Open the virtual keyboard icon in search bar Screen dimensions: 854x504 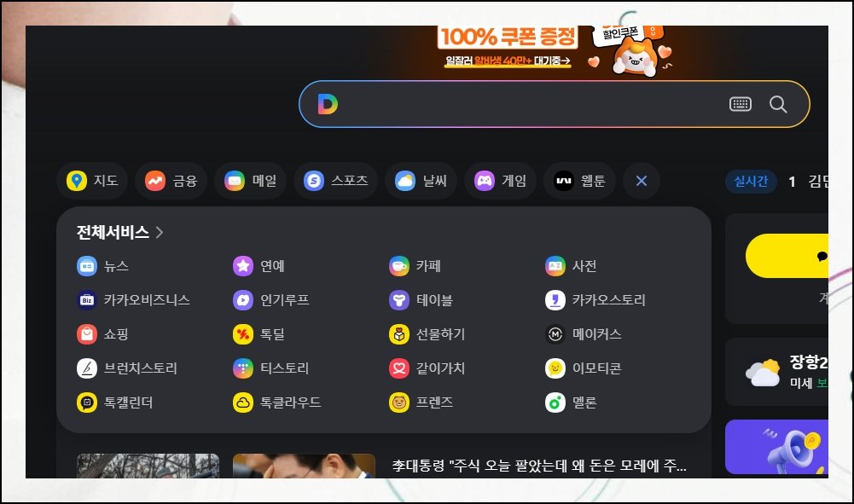pos(741,104)
